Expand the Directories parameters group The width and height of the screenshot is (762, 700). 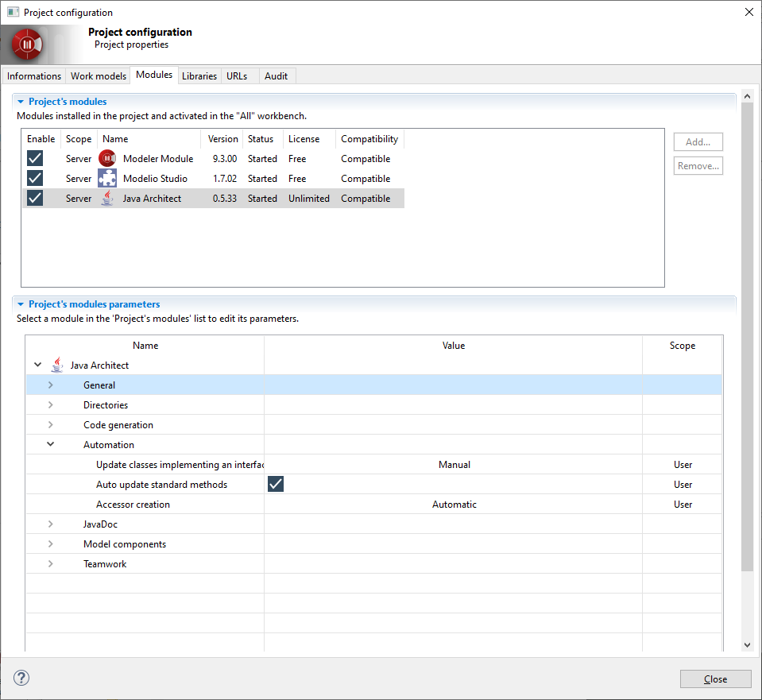(51, 405)
